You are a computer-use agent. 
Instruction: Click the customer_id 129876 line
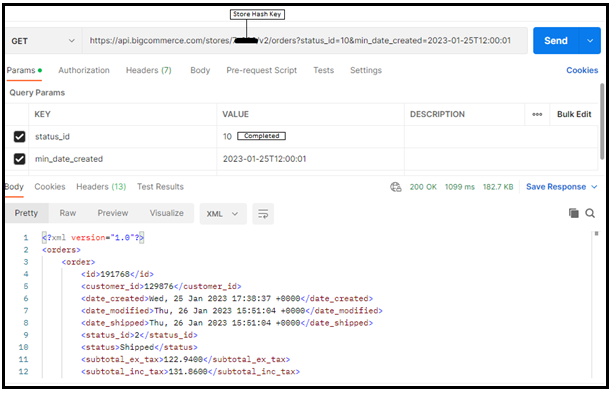(161, 286)
